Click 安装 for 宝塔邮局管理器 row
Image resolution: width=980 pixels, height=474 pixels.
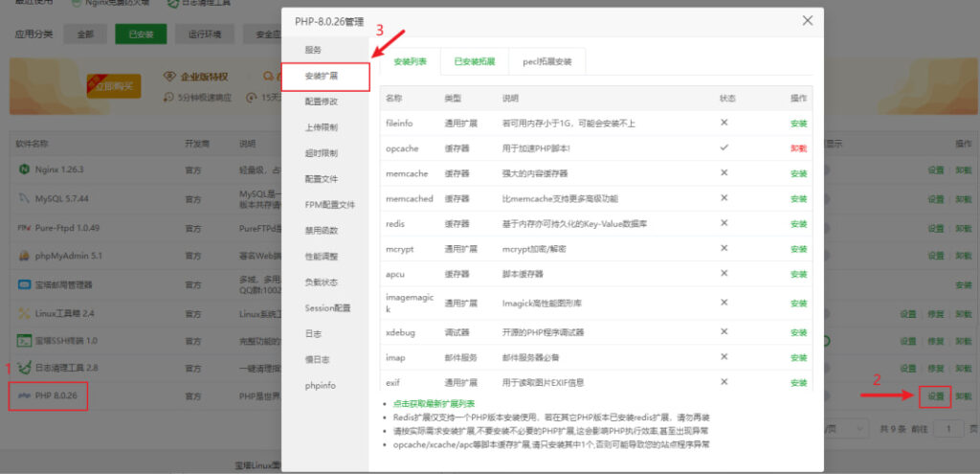click(x=963, y=284)
